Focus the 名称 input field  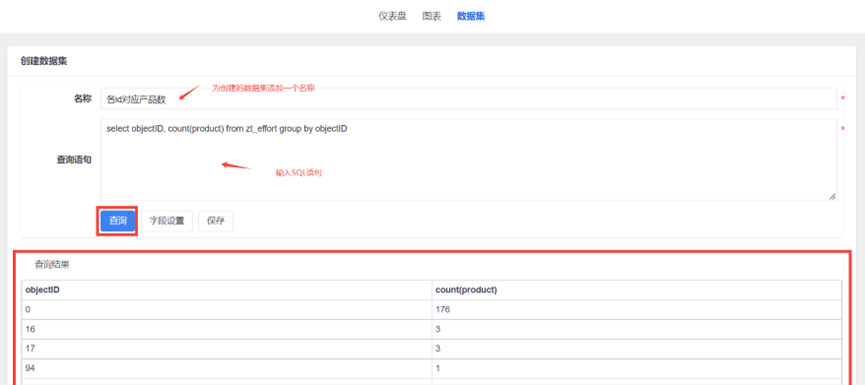point(468,99)
